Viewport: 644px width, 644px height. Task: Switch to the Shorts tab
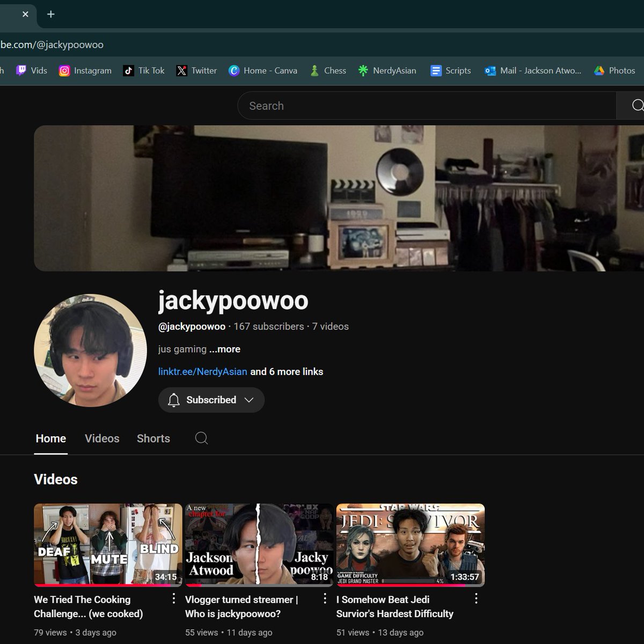click(x=153, y=438)
